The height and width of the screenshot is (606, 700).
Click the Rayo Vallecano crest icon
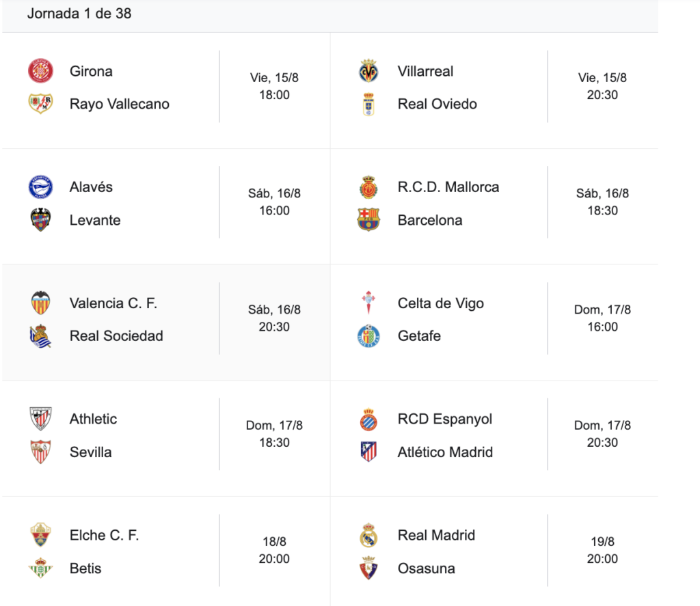[x=40, y=104]
